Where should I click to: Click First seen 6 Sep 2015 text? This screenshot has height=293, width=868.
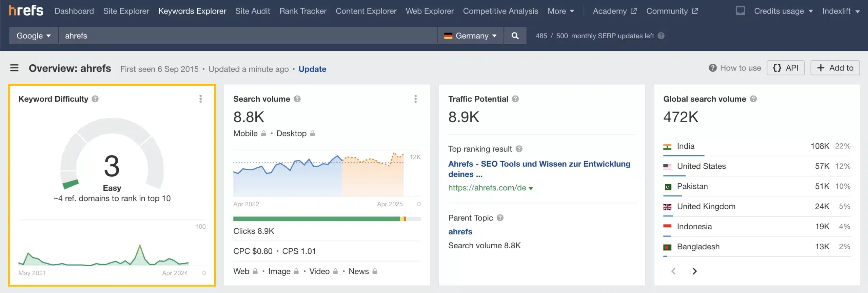coord(159,69)
